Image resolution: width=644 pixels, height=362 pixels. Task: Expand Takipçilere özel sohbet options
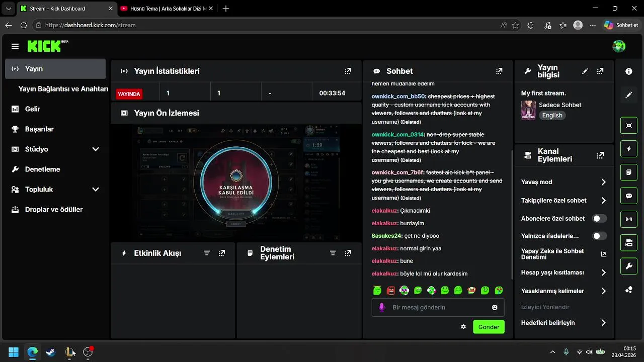(603, 201)
